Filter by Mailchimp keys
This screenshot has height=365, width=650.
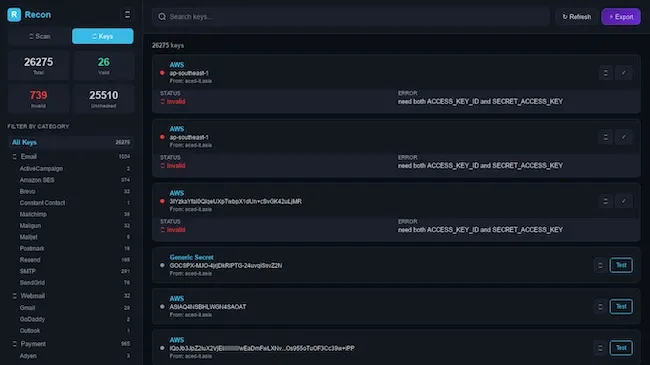(74, 214)
